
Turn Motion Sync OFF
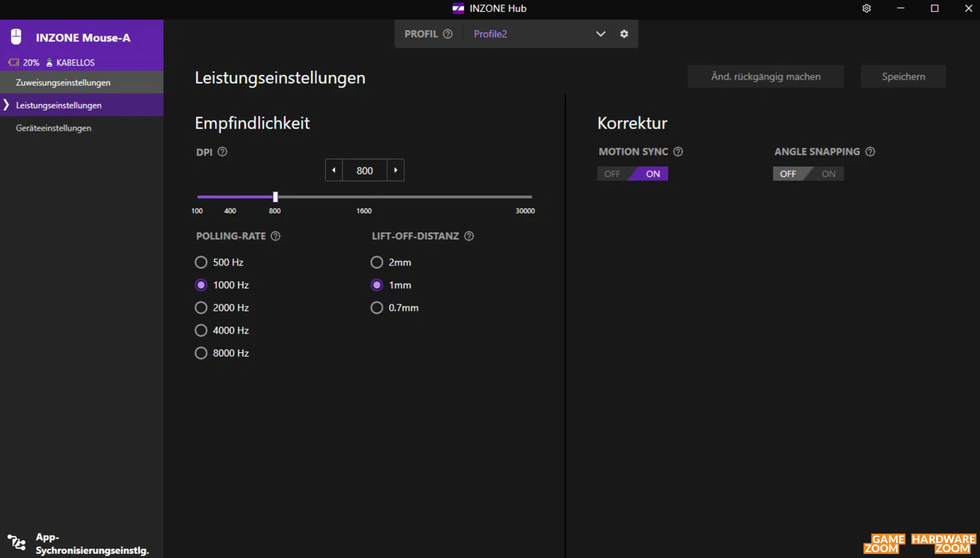click(612, 174)
